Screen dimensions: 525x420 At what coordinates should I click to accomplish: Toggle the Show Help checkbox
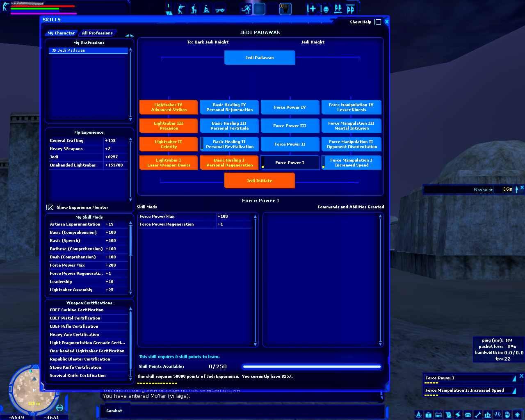pyautogui.click(x=378, y=22)
